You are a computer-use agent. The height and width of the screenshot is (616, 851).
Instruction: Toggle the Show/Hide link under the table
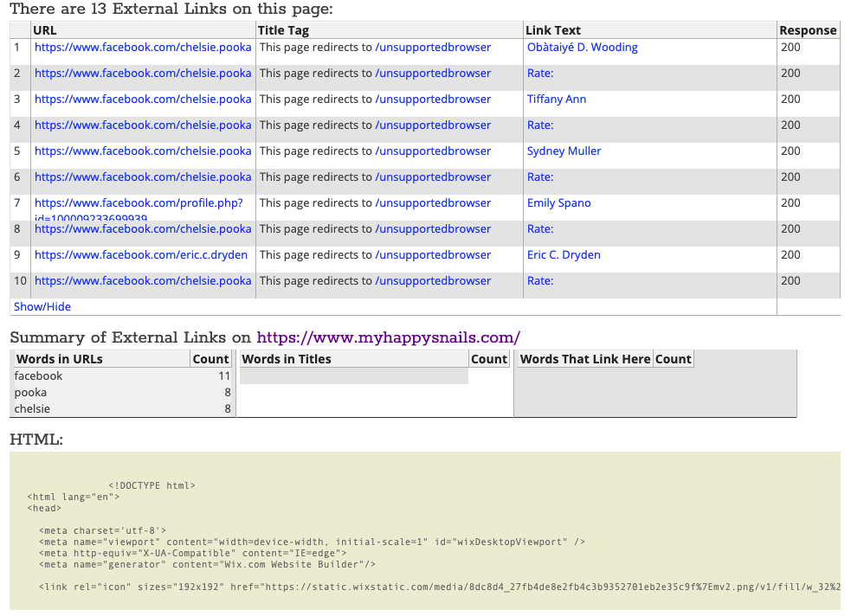pyautogui.click(x=42, y=307)
